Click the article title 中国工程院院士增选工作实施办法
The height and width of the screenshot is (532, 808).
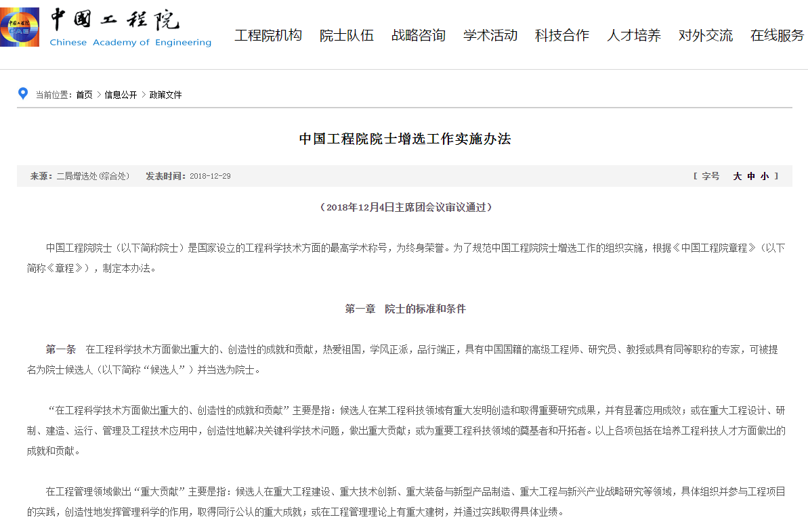404,139
